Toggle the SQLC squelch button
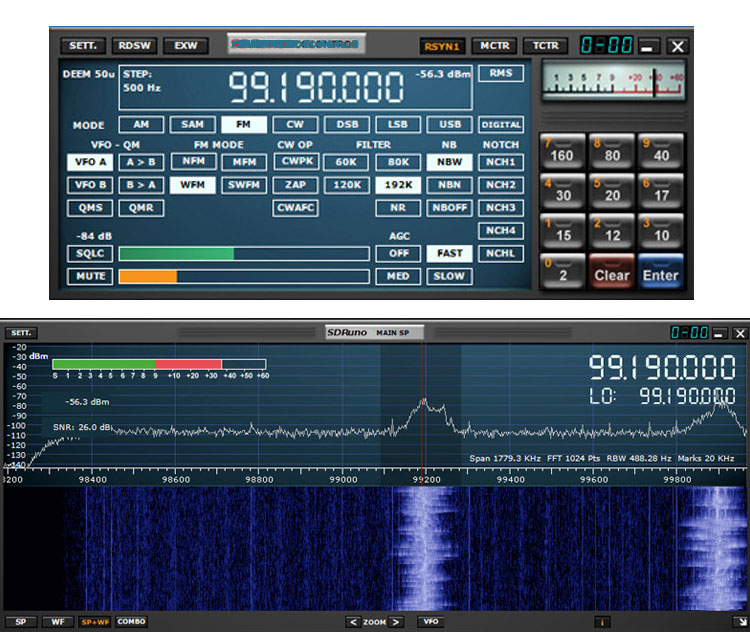750x632 pixels. (x=90, y=254)
